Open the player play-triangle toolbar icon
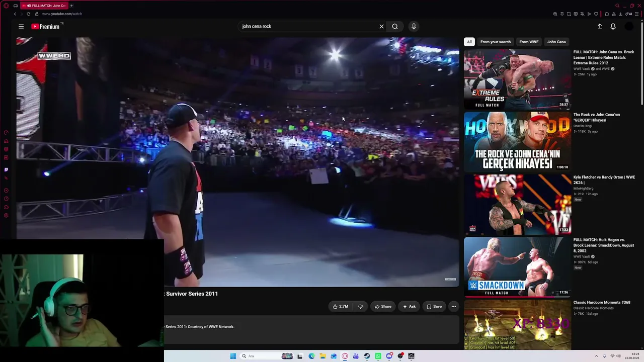 589,14
